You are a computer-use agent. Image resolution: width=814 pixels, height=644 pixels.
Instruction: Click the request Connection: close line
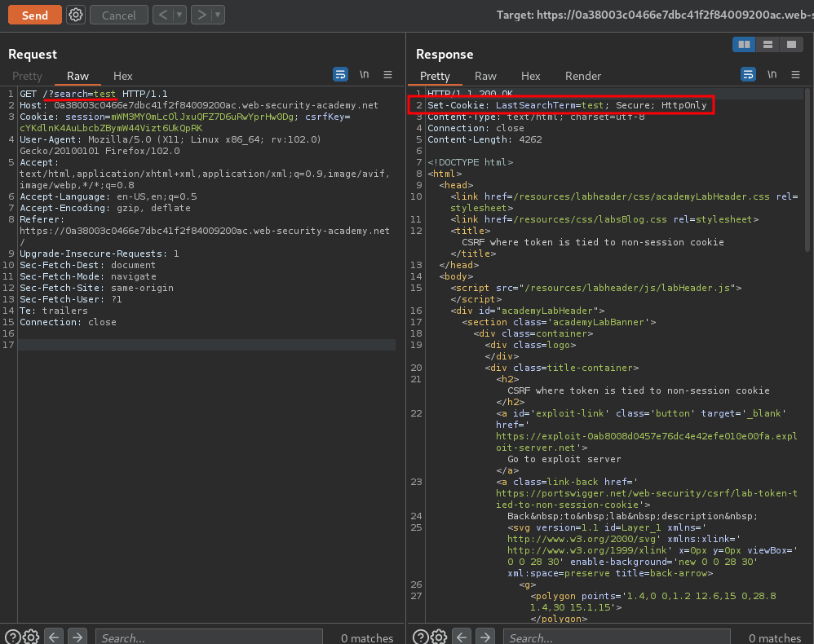coord(68,322)
